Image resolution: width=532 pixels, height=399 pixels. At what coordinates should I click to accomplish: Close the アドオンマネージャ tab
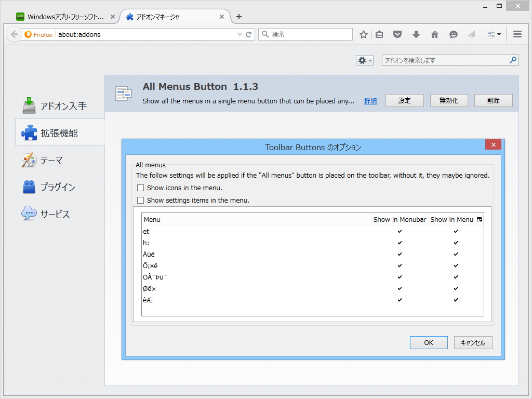pyautogui.click(x=221, y=17)
